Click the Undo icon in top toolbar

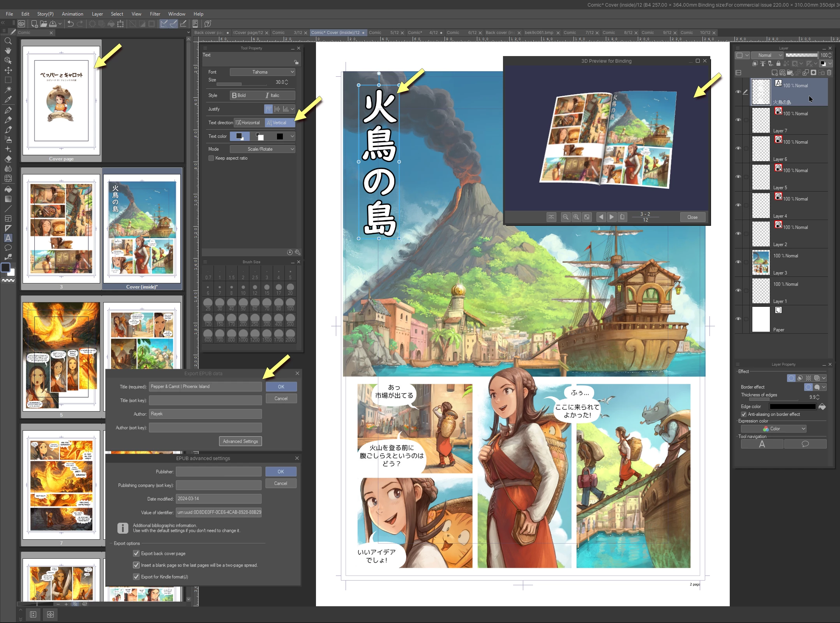coord(70,24)
